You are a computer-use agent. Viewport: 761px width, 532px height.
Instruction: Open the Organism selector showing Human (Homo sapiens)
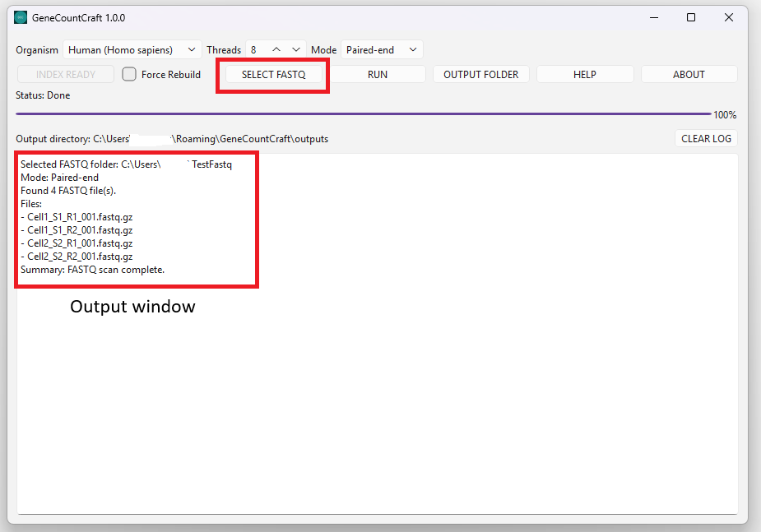point(132,49)
